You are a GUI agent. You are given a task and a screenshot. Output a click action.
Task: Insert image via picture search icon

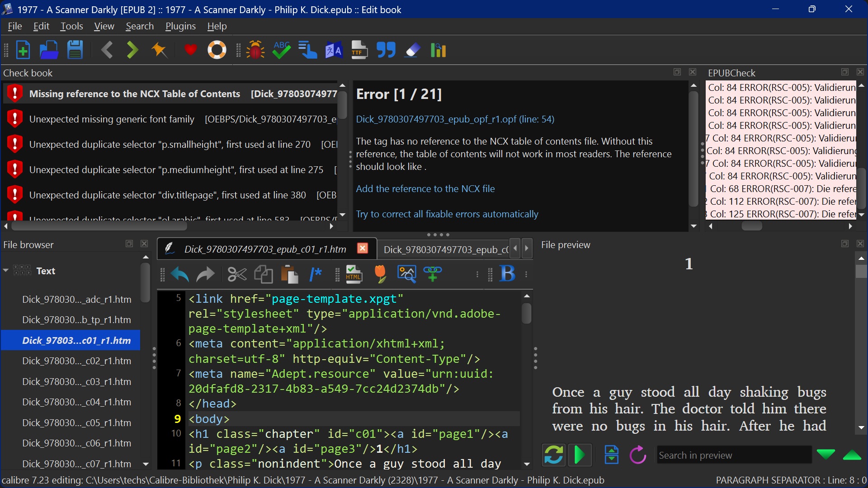[406, 274]
